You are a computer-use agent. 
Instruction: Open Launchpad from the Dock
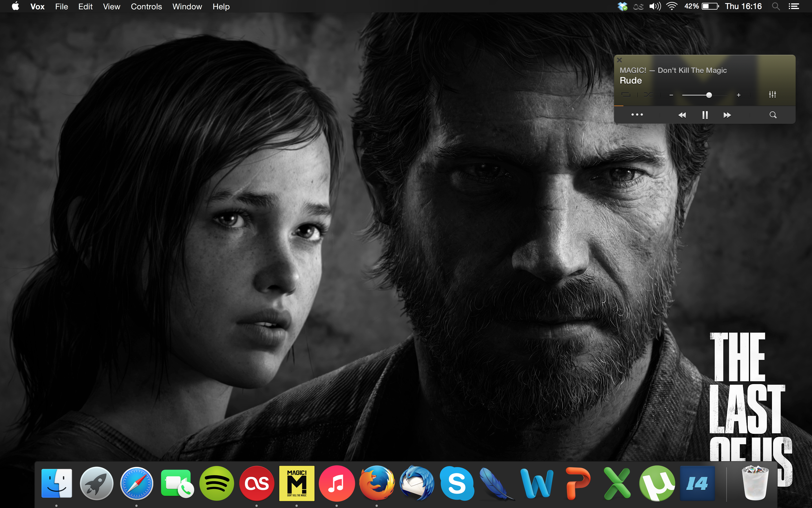point(97,483)
